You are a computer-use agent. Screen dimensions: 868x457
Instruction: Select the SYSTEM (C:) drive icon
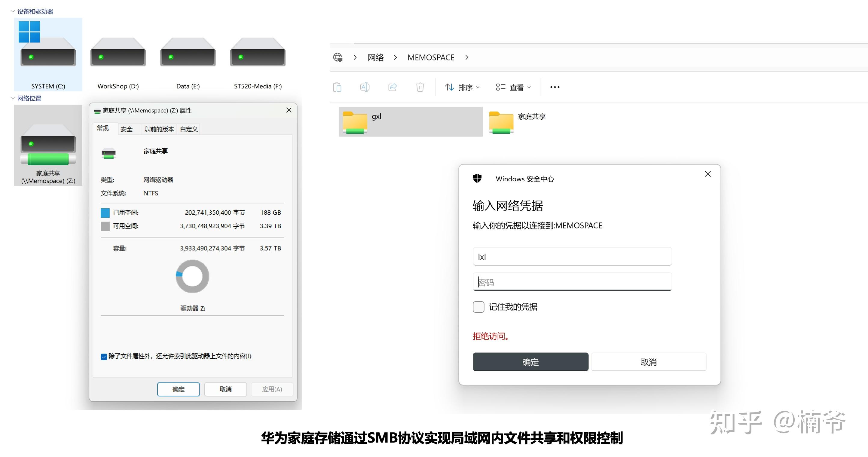coord(48,55)
